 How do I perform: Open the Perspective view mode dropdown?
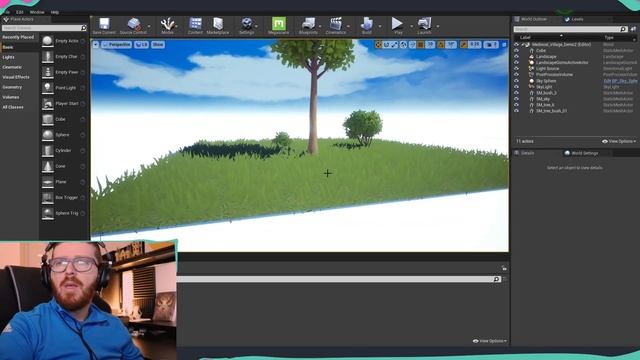pos(117,44)
